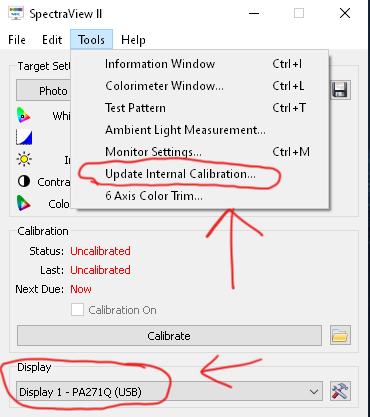Launch Ambient Light Measurement option
370x417 pixels.
200,130
